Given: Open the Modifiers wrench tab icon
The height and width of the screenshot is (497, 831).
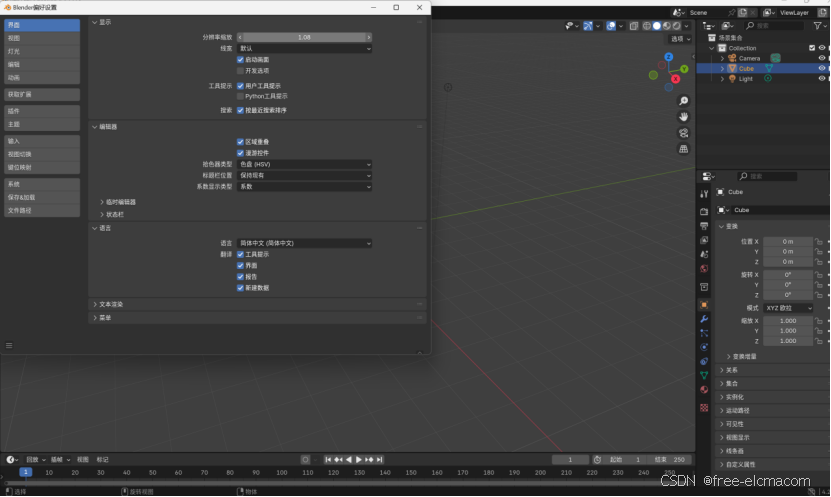Looking at the screenshot, I should point(704,319).
